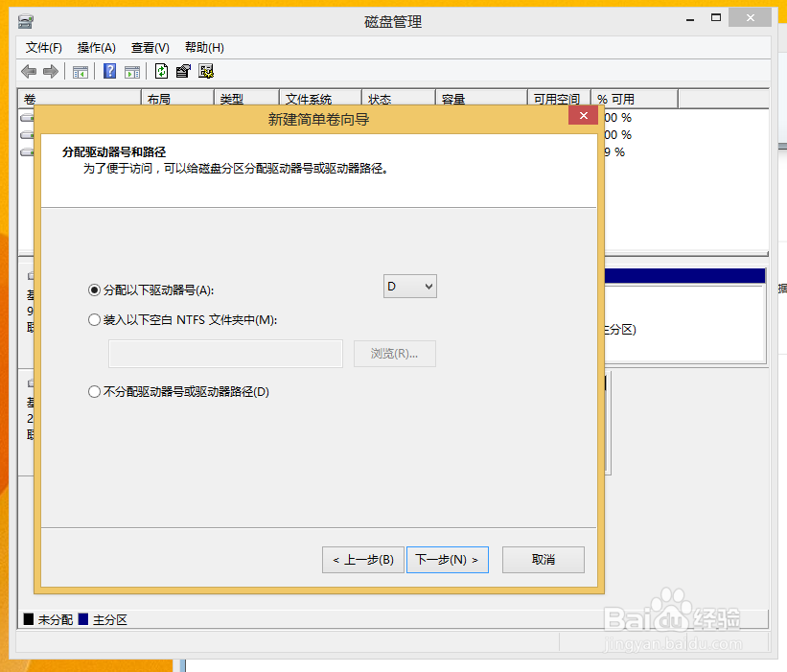
Task: Open the drive letter D dropdown
Action: click(x=409, y=286)
